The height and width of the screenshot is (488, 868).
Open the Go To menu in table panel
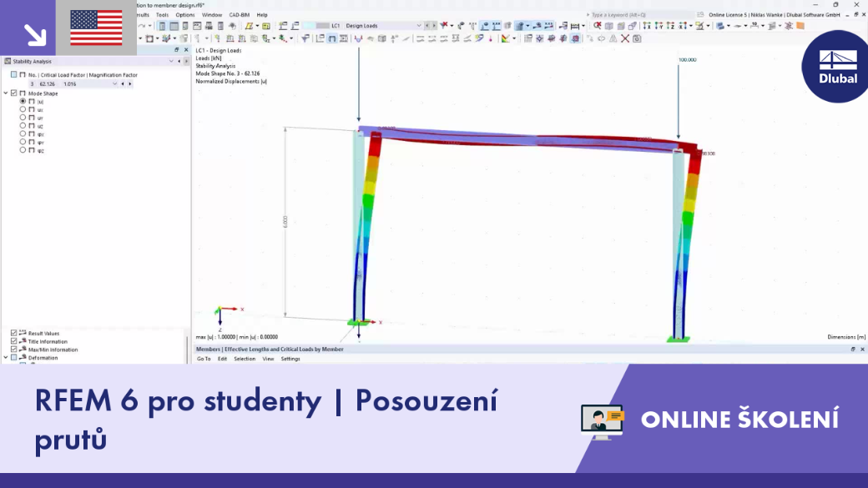click(x=204, y=359)
